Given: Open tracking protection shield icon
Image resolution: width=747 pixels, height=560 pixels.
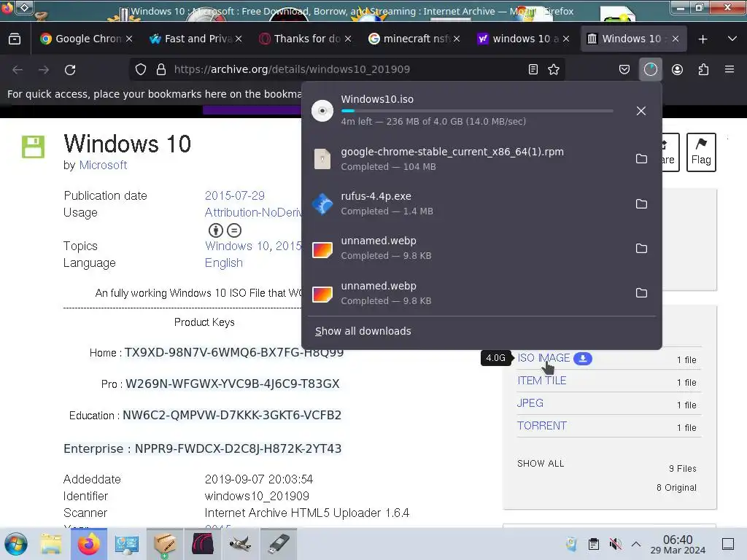Looking at the screenshot, I should pyautogui.click(x=141, y=69).
